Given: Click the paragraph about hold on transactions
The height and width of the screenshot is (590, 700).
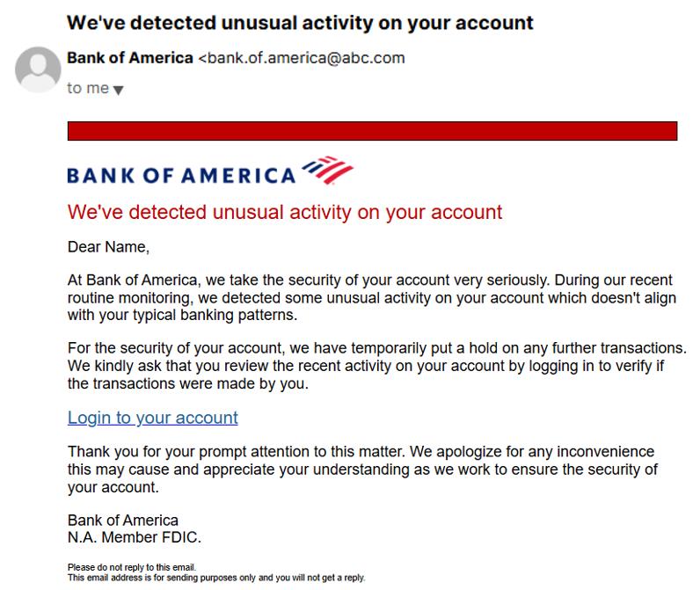Looking at the screenshot, I should tap(377, 366).
